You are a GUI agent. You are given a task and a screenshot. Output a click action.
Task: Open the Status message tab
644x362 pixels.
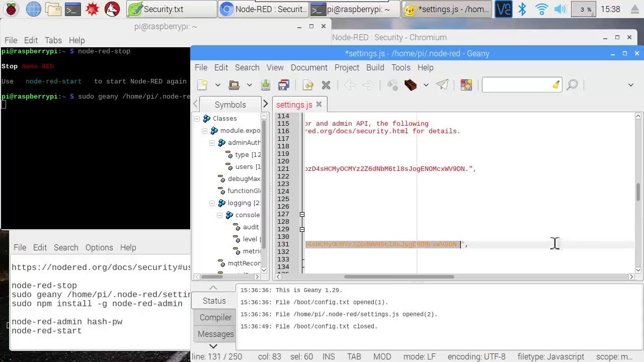pyautogui.click(x=214, y=301)
